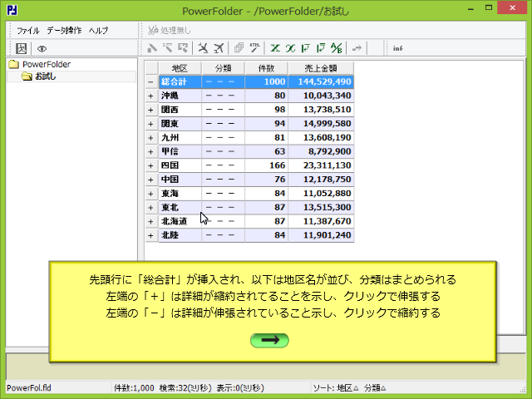Click the 九州 region cell
The width and height of the screenshot is (532, 399).
coord(180,137)
